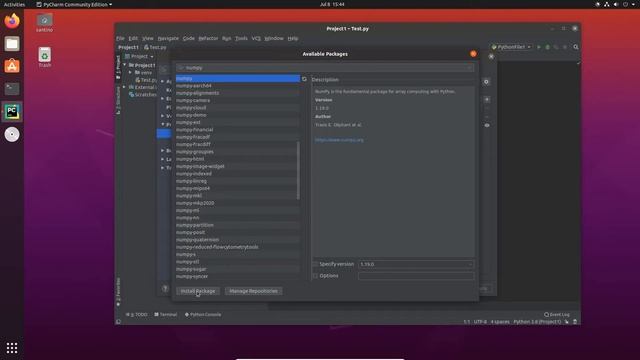Viewport: 640px width, 360px height.
Task: Click the Python 3.8 interpreter status
Action: click(x=537, y=322)
